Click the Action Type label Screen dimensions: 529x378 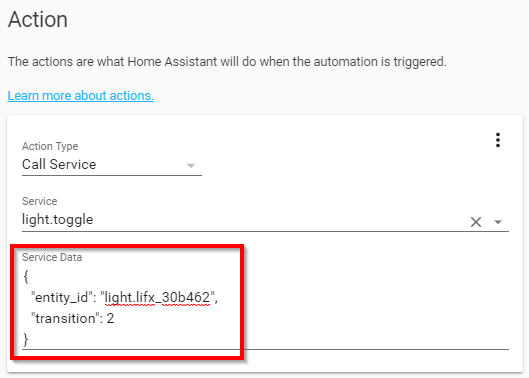pyautogui.click(x=50, y=146)
